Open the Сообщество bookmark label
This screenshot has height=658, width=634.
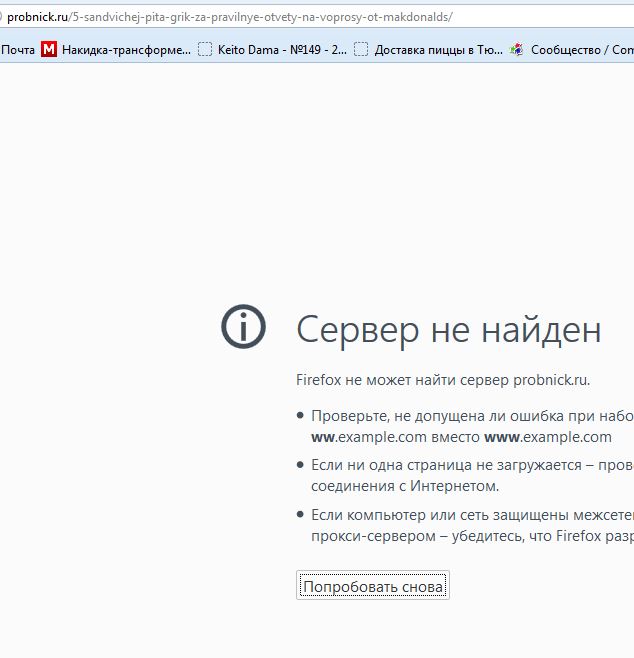tap(581, 49)
